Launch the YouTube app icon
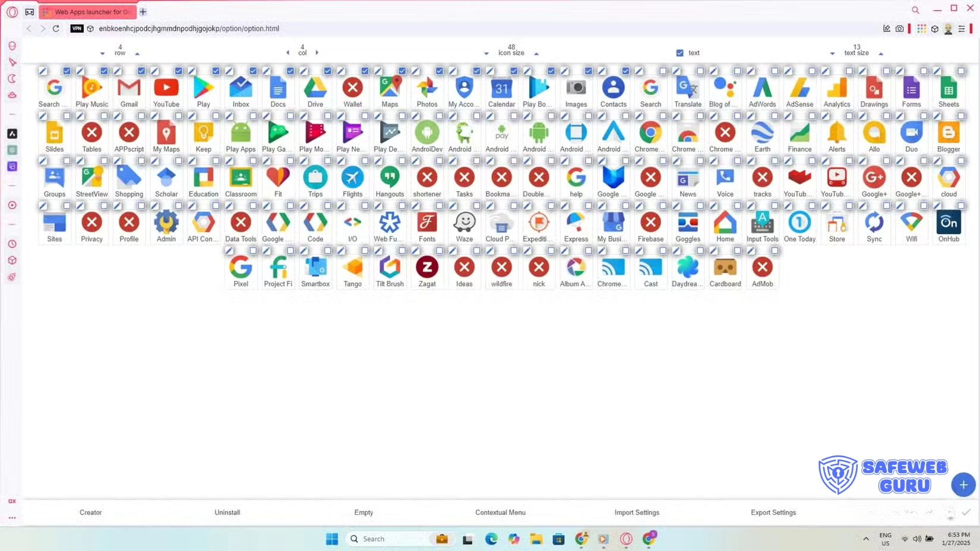 coord(166,88)
